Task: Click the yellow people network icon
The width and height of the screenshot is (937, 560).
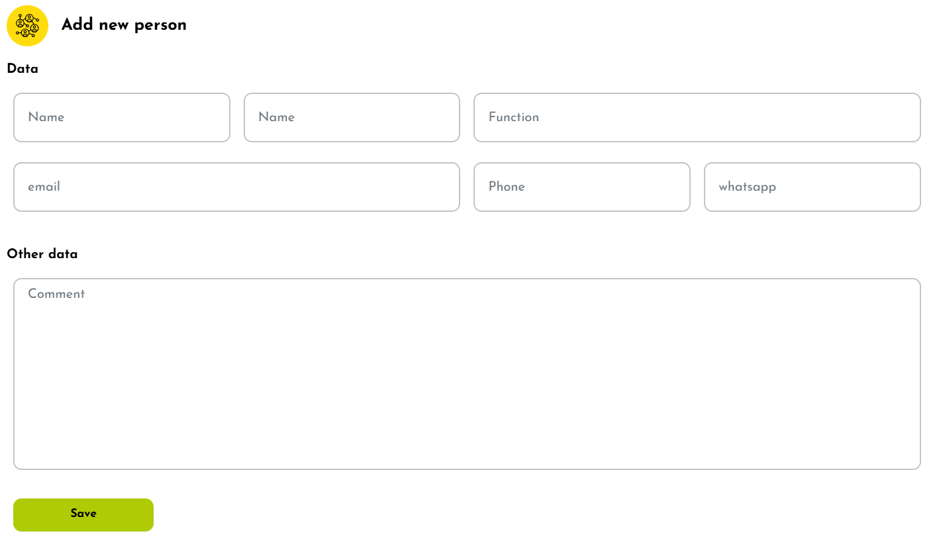Action: (x=27, y=26)
